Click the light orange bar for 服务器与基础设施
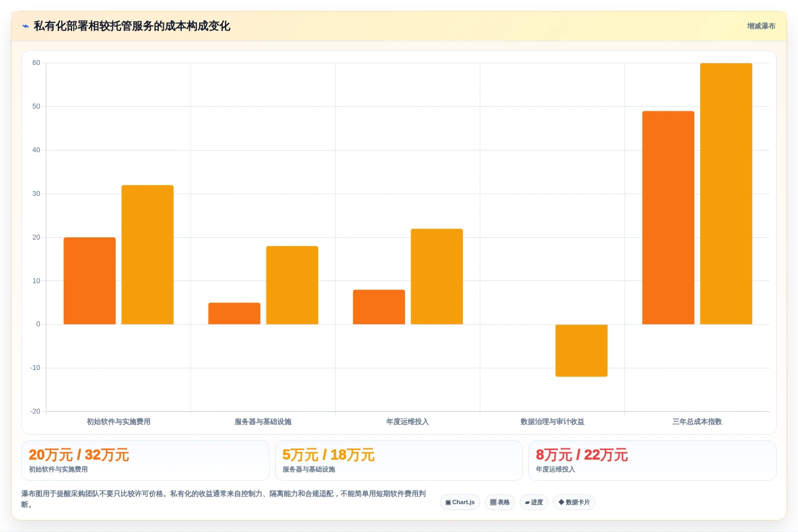Screen dimensions: 798x532 (292, 285)
